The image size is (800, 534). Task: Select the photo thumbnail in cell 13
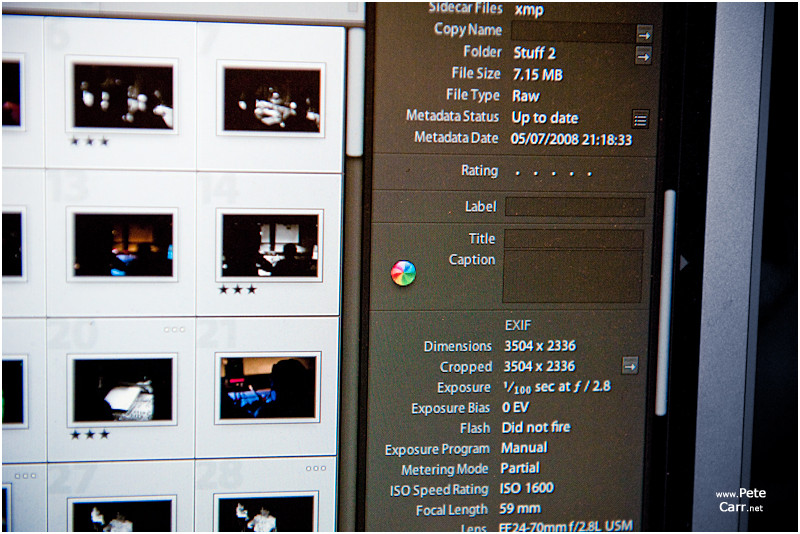tap(123, 245)
